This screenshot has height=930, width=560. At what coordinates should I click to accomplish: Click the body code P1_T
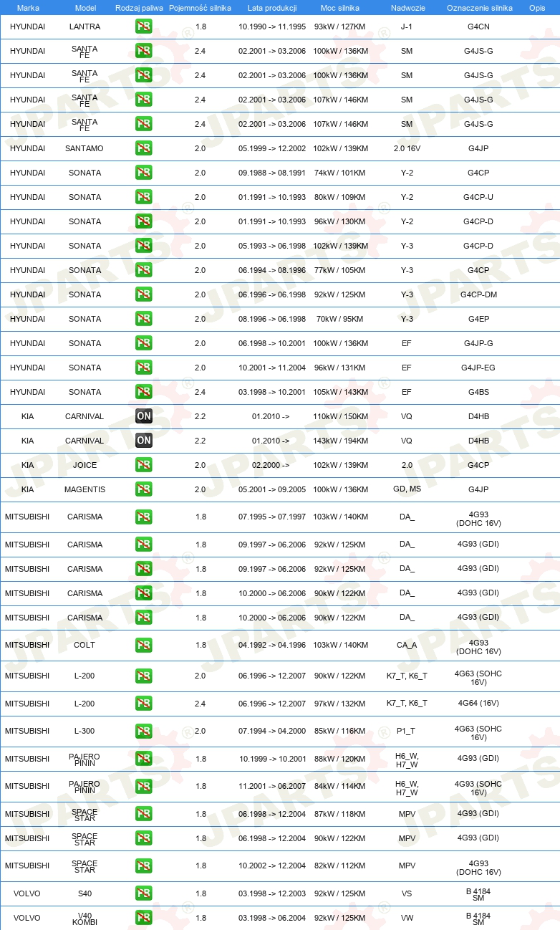point(407,731)
